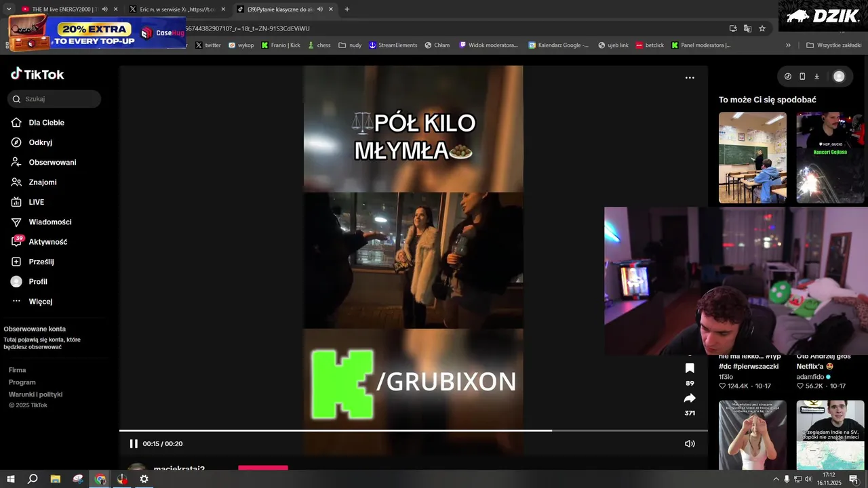Expand hidden bookmarks with chevron
The width and height of the screenshot is (868, 488).
click(788, 45)
